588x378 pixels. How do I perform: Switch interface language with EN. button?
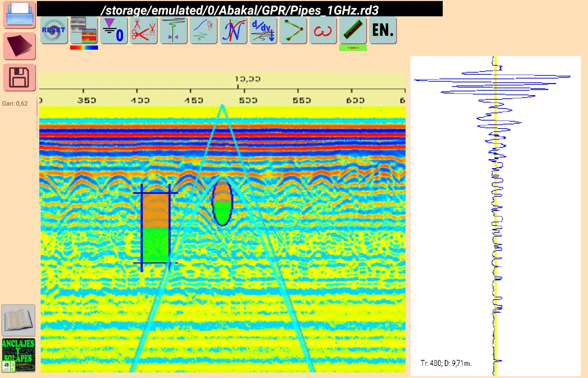[383, 30]
